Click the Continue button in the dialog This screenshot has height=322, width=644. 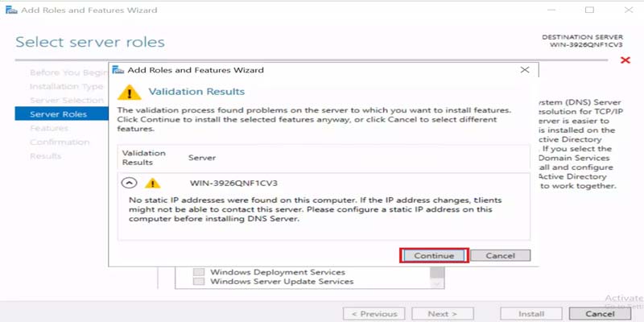434,255
